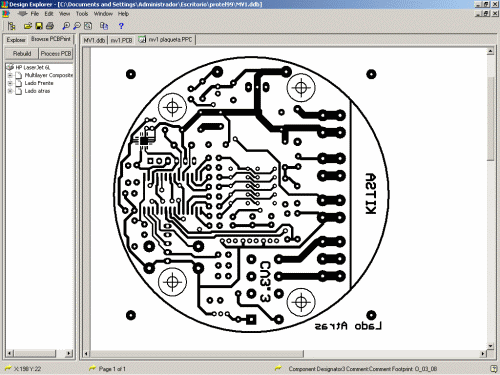Switch to the mv1.PCB document tab
This screenshot has height=375, width=500.
pyautogui.click(x=121, y=40)
